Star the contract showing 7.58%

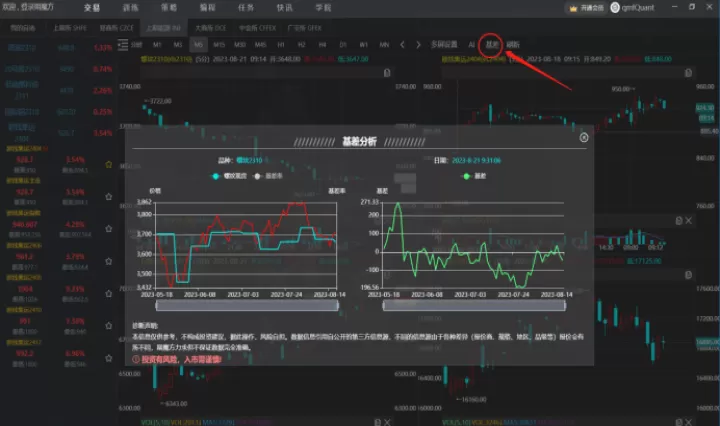click(x=109, y=325)
